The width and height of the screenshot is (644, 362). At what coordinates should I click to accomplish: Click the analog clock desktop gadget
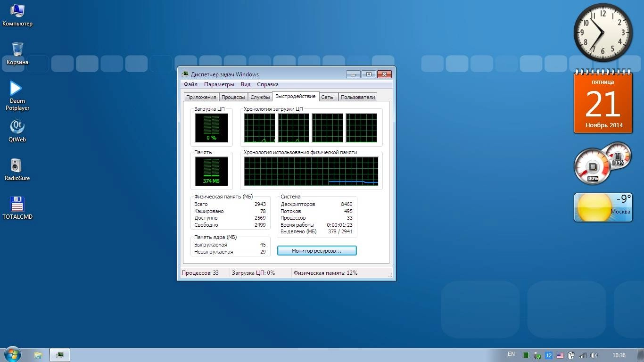[x=603, y=33]
